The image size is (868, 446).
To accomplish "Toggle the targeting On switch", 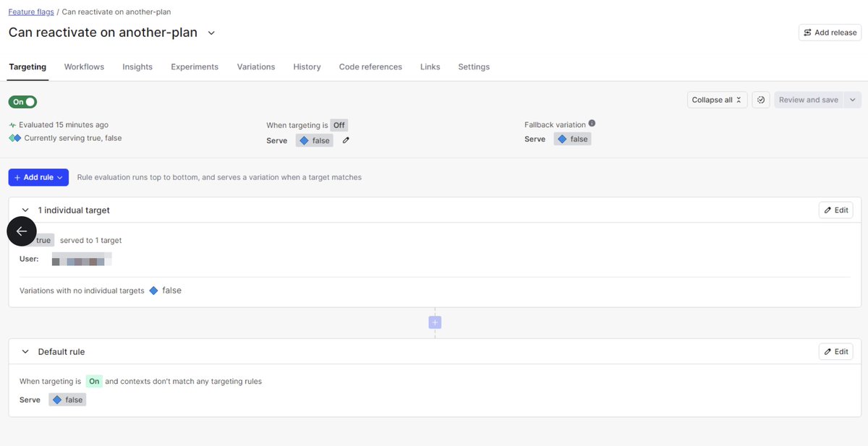I will coord(22,102).
